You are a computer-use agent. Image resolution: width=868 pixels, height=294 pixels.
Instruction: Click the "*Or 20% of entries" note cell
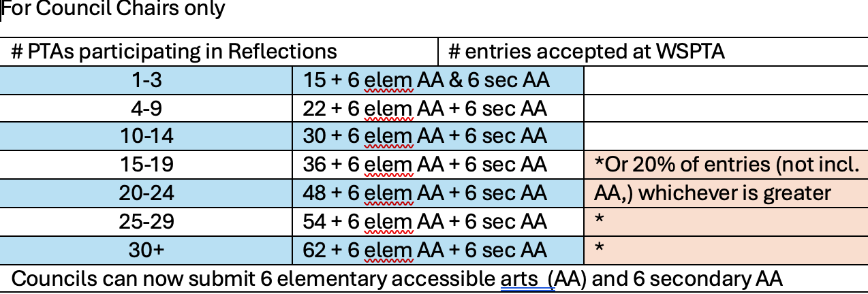[x=726, y=165]
